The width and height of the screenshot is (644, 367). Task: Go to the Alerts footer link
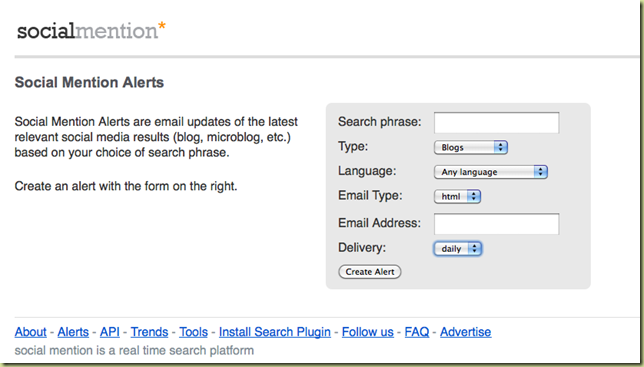pos(73,332)
